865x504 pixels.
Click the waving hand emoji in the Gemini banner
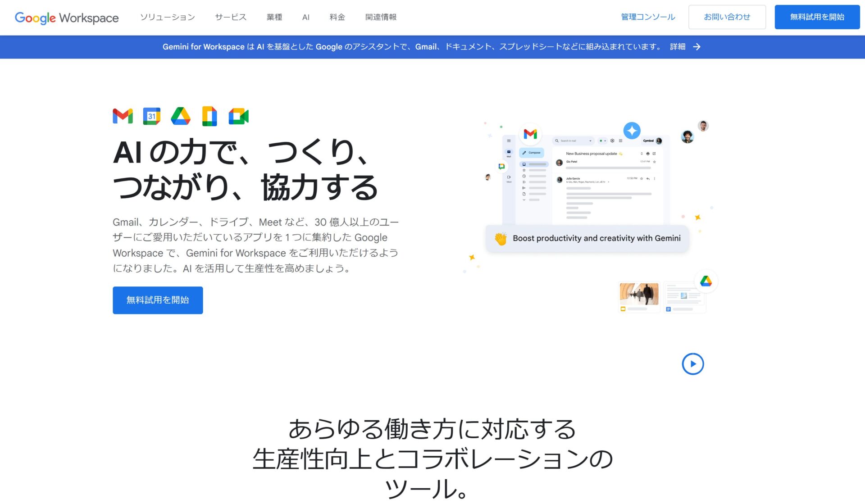click(x=501, y=238)
